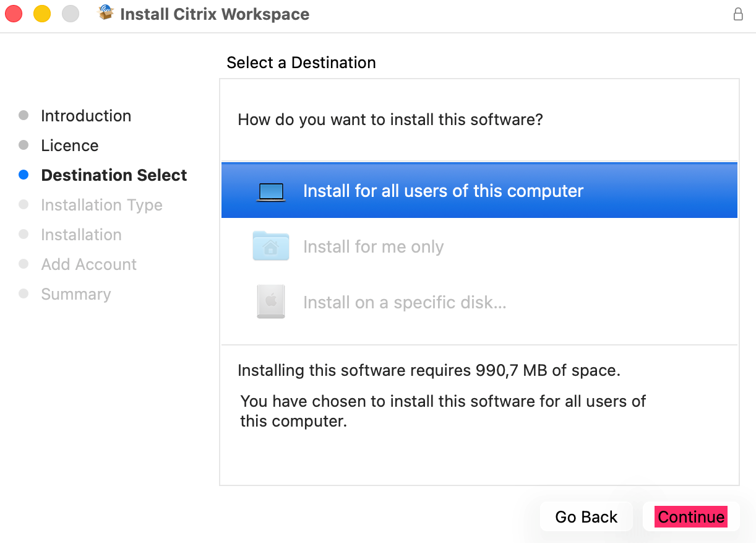Click the Summary step in sidebar
This screenshot has height=543, width=756.
(75, 294)
